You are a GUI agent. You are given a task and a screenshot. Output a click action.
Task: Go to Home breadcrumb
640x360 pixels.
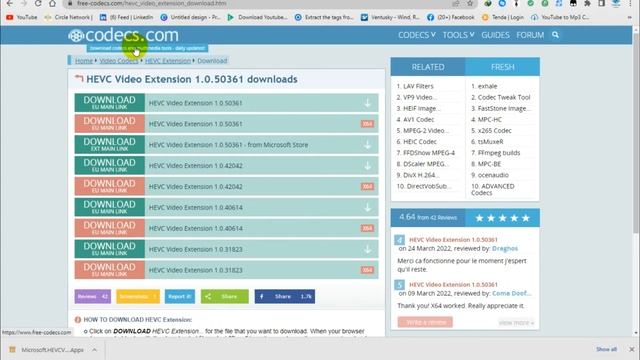[84, 61]
